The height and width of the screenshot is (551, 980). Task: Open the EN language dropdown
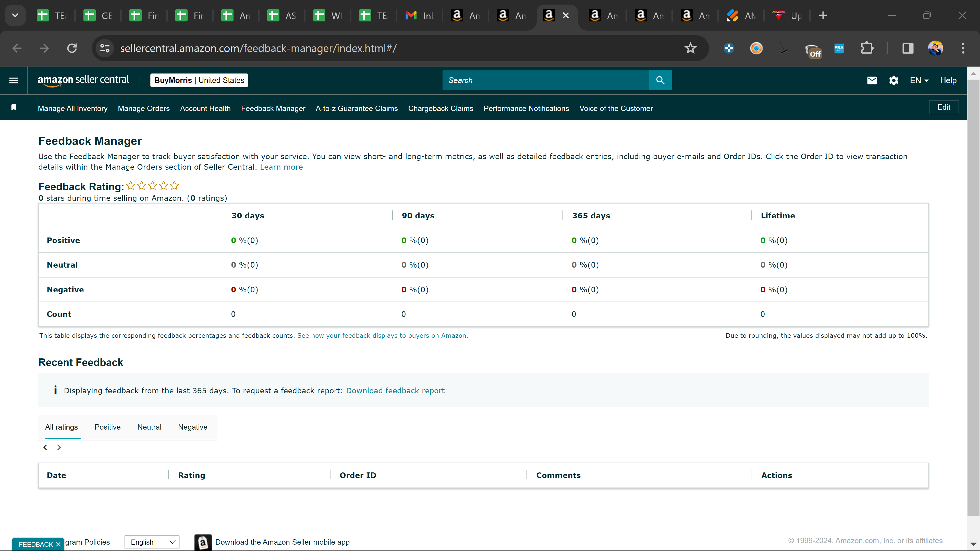[919, 80]
